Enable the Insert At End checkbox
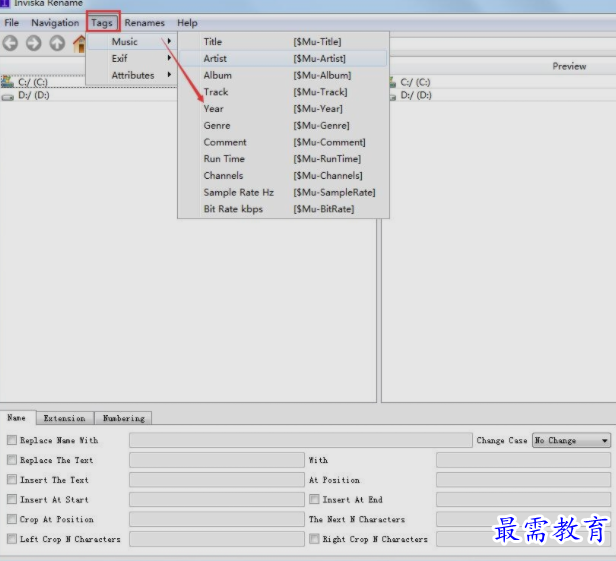Screen dimensions: 616x561 [314, 499]
